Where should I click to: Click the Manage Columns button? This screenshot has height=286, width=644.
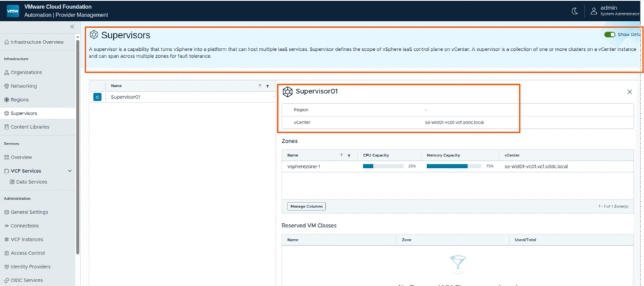tap(306, 206)
